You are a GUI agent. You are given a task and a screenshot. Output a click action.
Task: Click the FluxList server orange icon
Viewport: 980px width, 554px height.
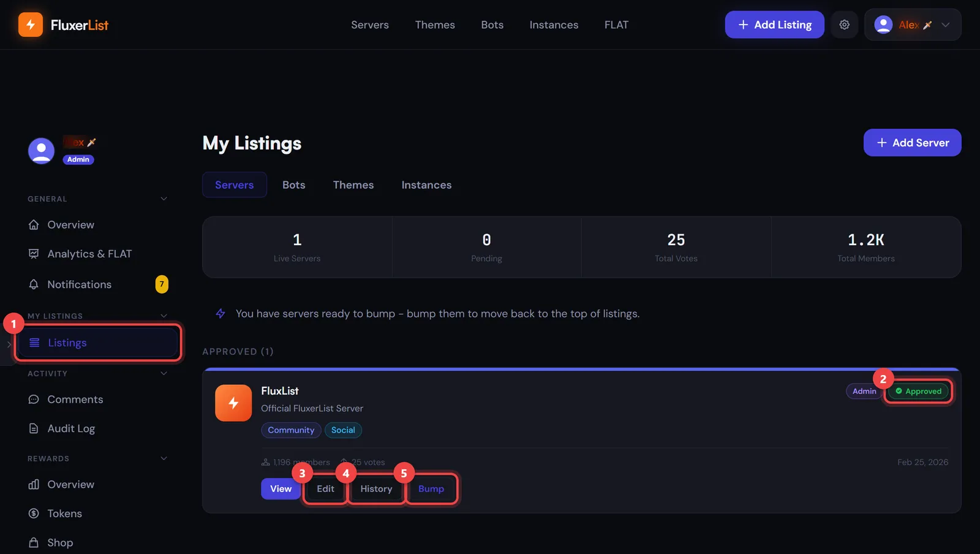pyautogui.click(x=233, y=403)
